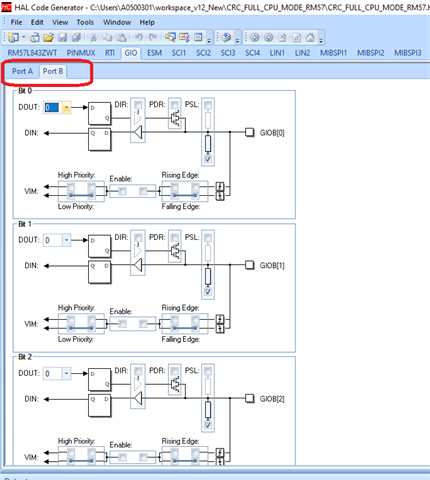Toggle the DIR checkbox for Bit 0
Screen dimensions: 430x480
pos(138,105)
